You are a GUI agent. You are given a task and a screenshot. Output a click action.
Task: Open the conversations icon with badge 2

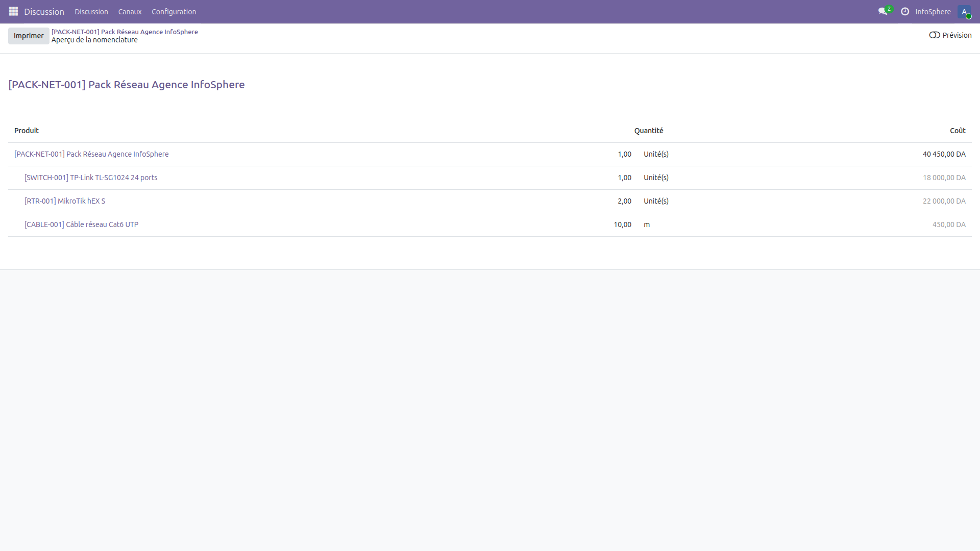[x=883, y=11]
